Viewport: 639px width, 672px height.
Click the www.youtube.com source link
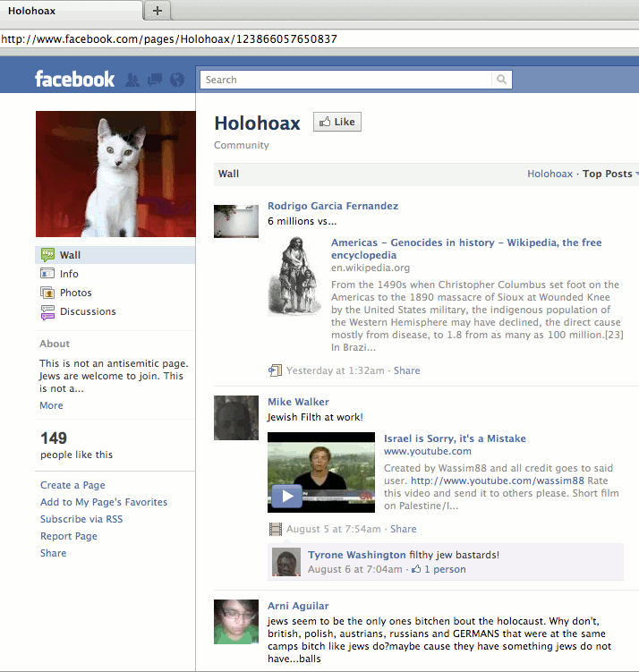427,451
